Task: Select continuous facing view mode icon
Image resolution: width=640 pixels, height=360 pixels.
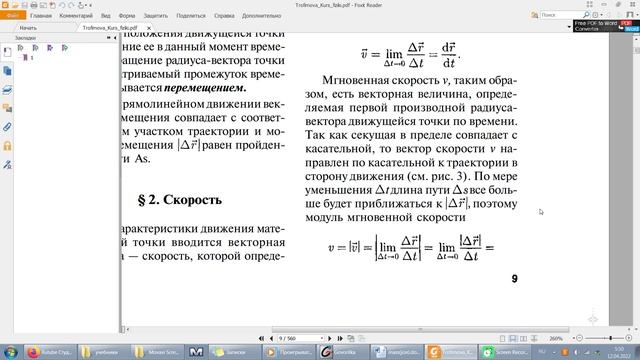Action: click(x=534, y=338)
